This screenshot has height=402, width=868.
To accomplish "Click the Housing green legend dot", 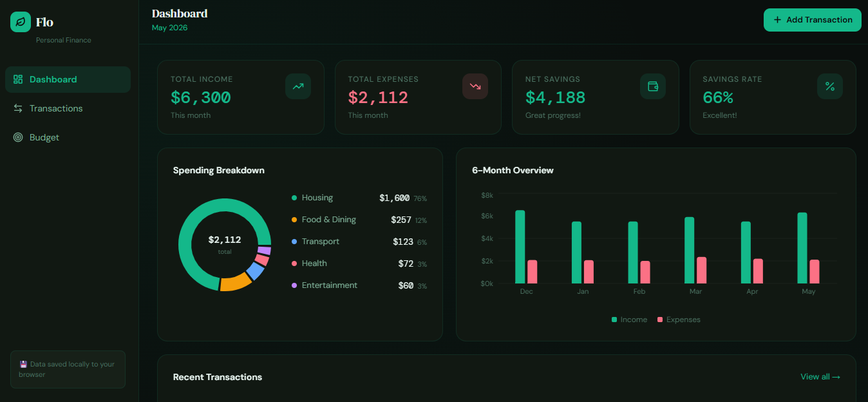I will (x=294, y=198).
